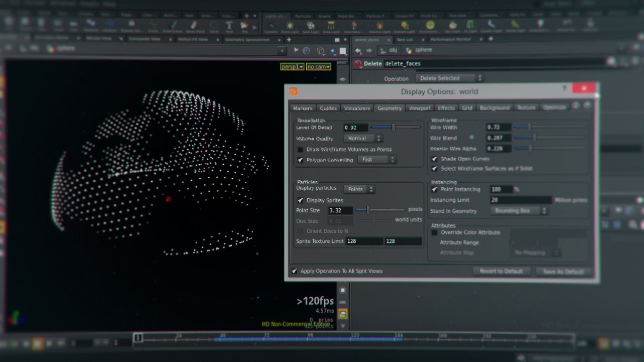Click the back arrow in parameter pane

[x=358, y=50]
